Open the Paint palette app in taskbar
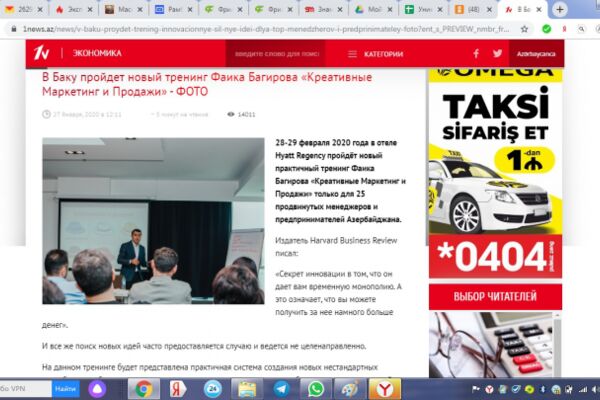This screenshot has height=400, width=600. tap(350, 389)
